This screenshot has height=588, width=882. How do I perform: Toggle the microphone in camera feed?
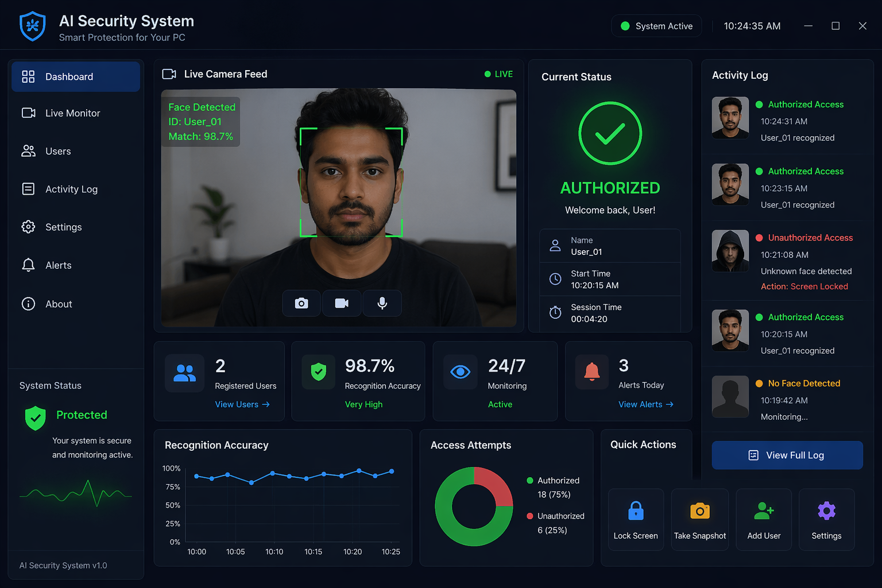click(x=382, y=303)
